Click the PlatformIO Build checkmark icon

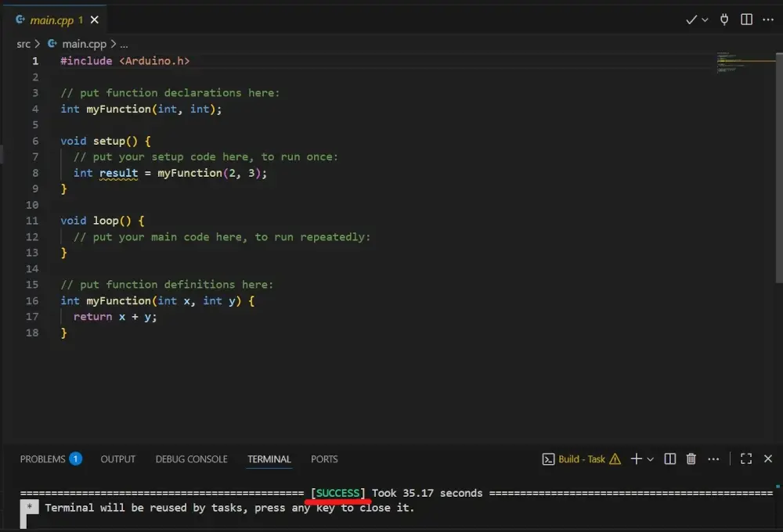point(691,20)
